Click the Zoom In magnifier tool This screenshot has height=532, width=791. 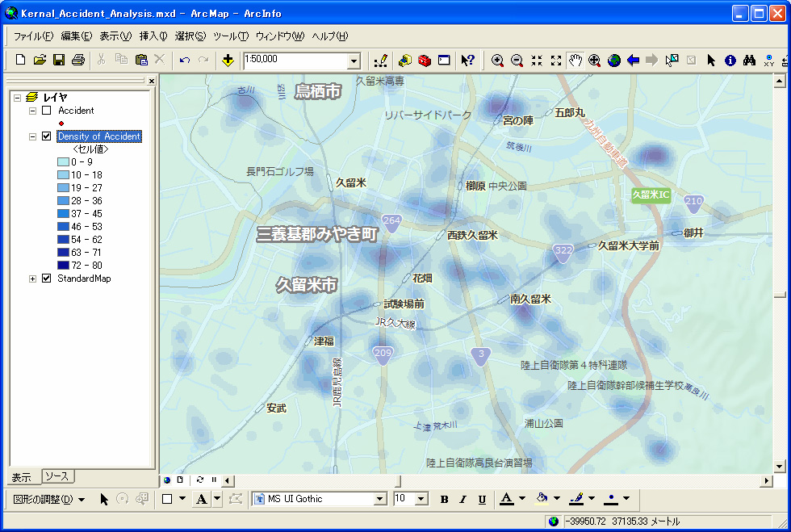(497, 60)
